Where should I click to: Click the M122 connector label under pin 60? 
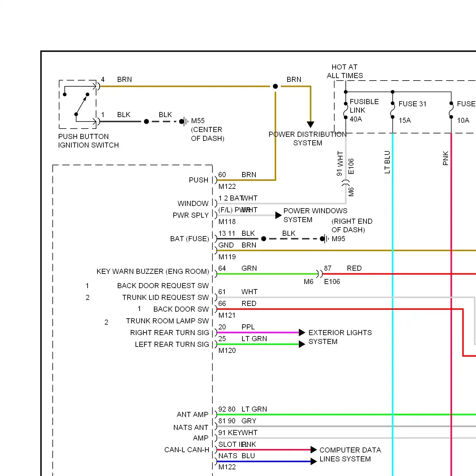pos(227,187)
